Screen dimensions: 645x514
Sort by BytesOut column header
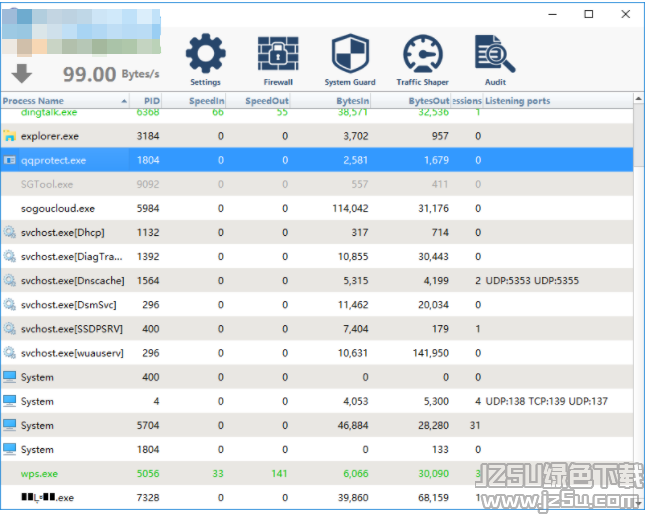coord(428,101)
